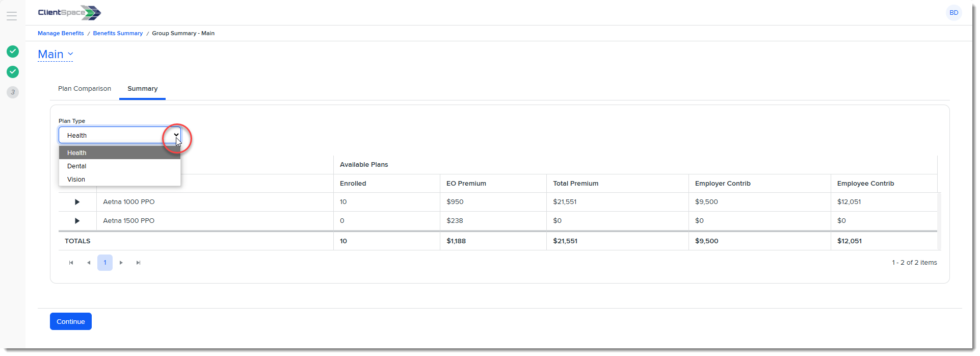Image resolution: width=980 pixels, height=356 pixels.
Task: Open the Main group dropdown
Action: 56,54
